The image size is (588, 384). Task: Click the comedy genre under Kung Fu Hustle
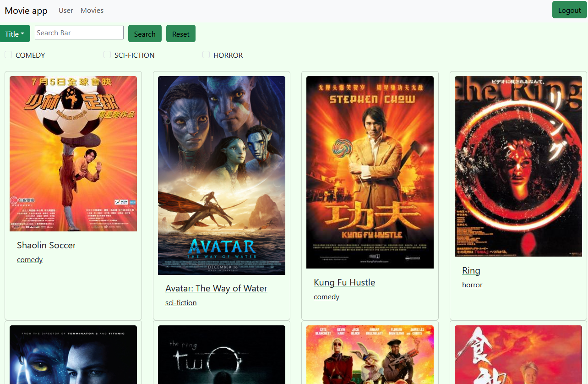click(327, 297)
